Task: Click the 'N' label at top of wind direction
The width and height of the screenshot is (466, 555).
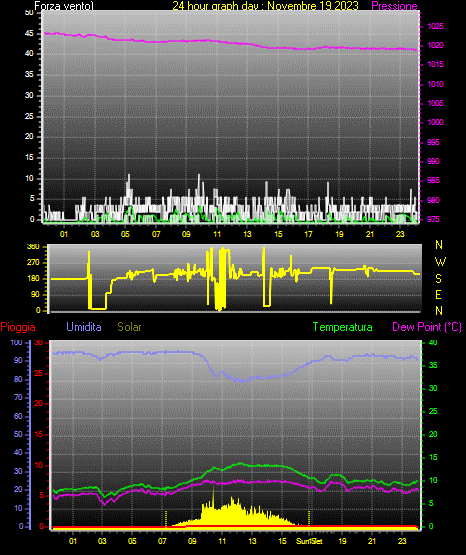Action: point(439,245)
